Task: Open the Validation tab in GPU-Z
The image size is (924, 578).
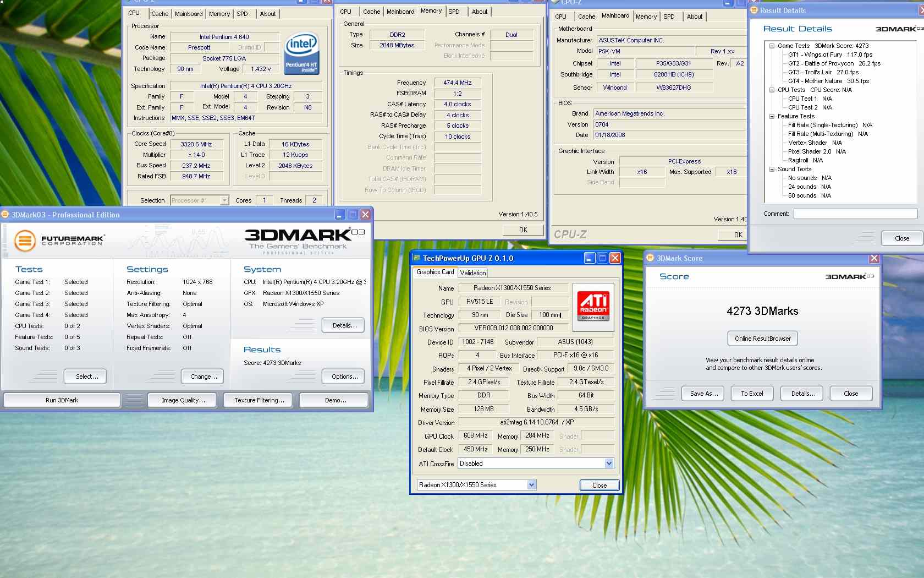Action: [473, 272]
